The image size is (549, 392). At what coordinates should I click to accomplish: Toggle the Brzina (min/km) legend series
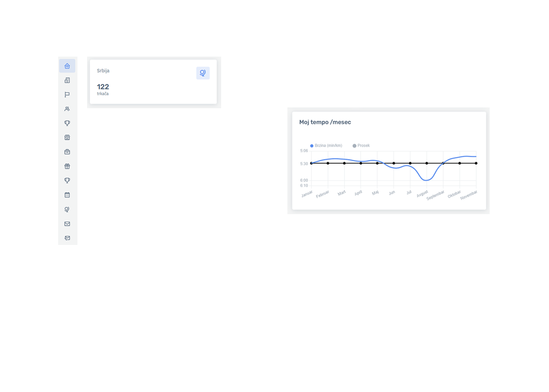pyautogui.click(x=326, y=146)
